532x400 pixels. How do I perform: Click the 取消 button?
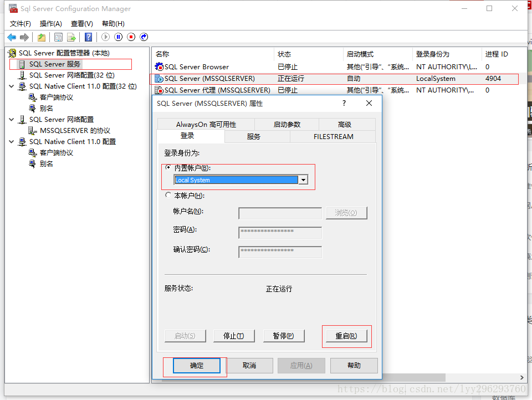(x=249, y=366)
